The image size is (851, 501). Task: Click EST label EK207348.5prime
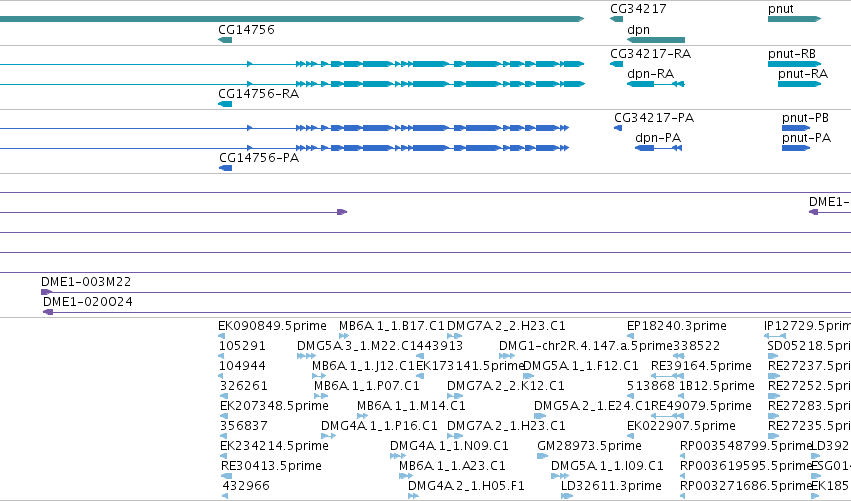click(x=274, y=406)
